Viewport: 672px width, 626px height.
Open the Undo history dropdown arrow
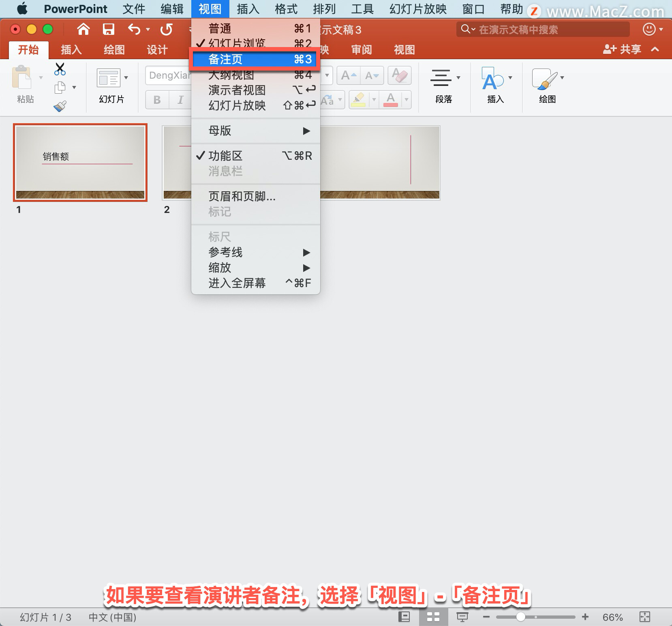click(148, 29)
